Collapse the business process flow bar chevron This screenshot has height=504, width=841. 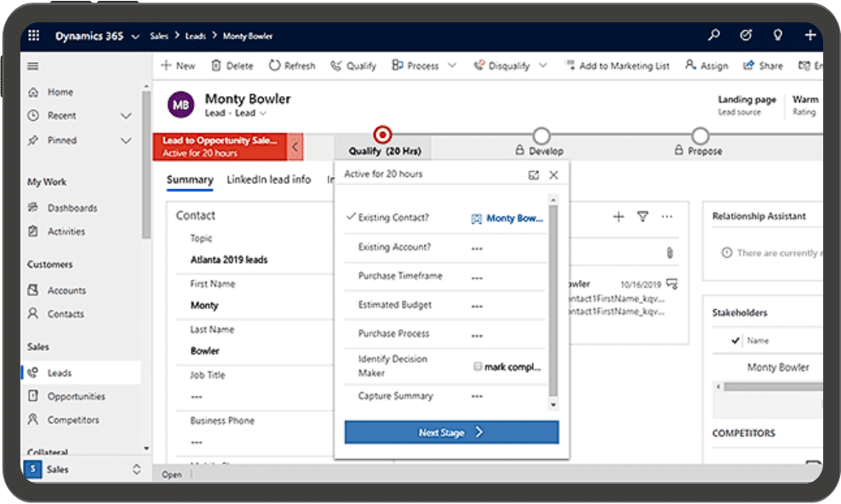(x=295, y=146)
